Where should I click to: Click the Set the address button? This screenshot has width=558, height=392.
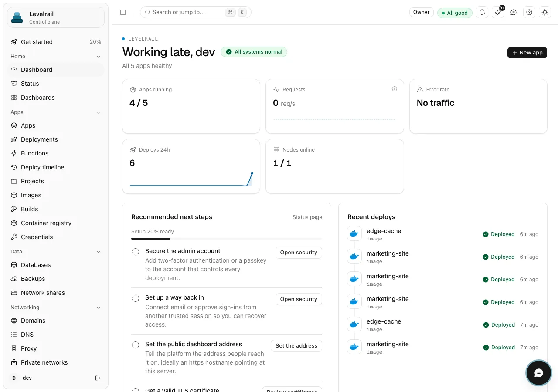[x=296, y=346]
